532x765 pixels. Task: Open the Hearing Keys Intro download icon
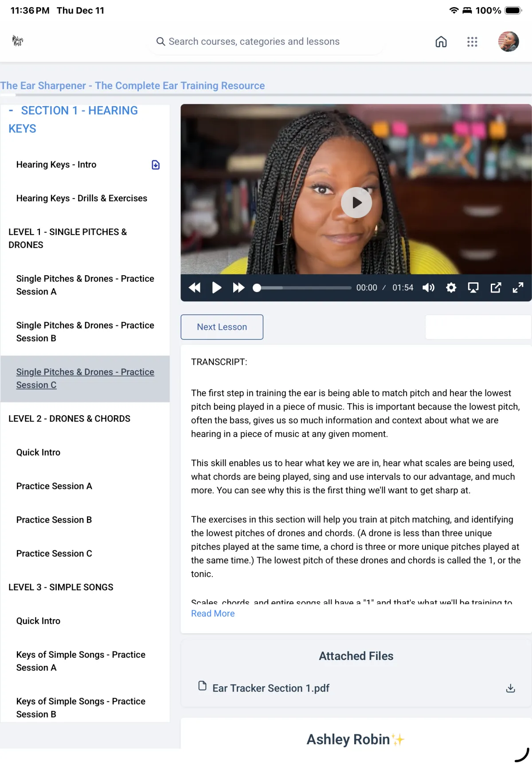click(x=156, y=165)
